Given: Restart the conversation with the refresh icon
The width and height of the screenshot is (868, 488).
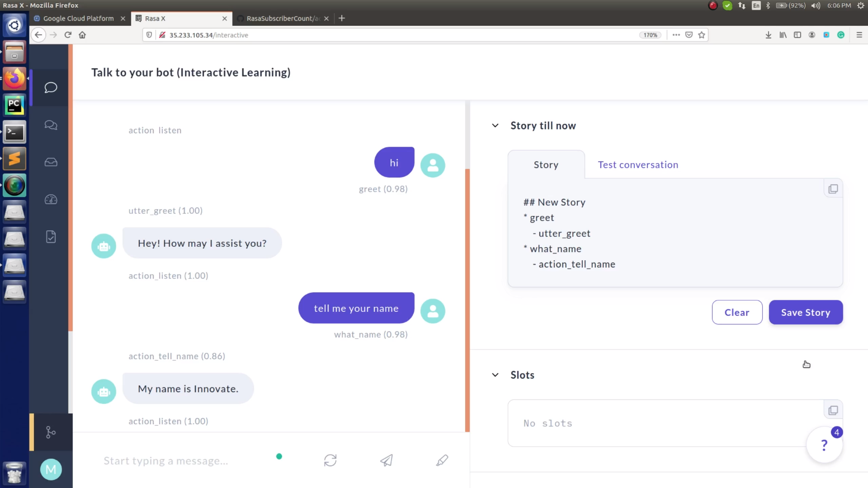Looking at the screenshot, I should coord(330,460).
